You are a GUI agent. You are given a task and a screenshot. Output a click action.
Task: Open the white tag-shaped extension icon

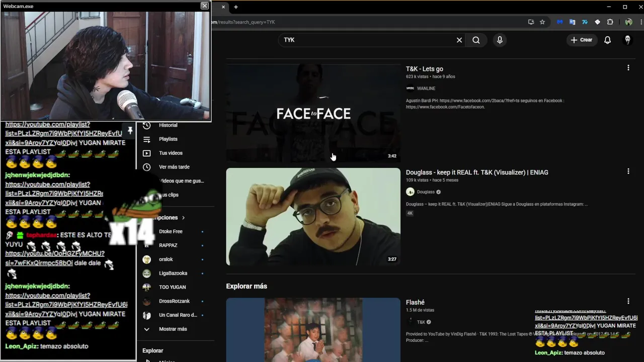coord(597,22)
